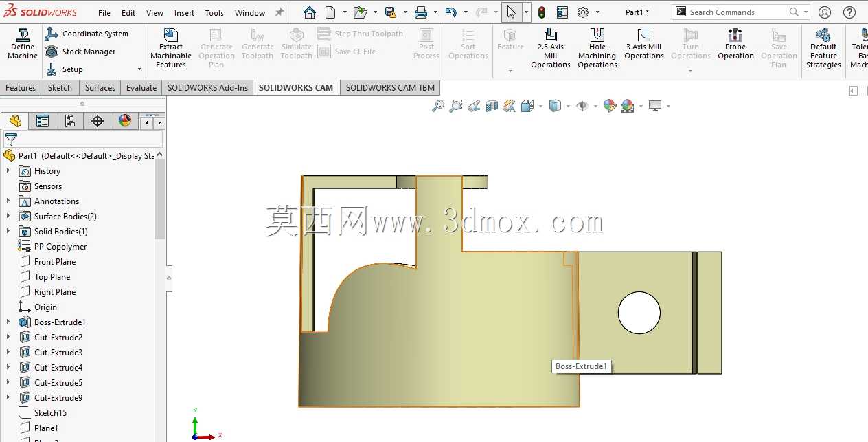Switch to the SOLIDWORKS CAM TBM tab
This screenshot has height=442, width=868.
390,87
